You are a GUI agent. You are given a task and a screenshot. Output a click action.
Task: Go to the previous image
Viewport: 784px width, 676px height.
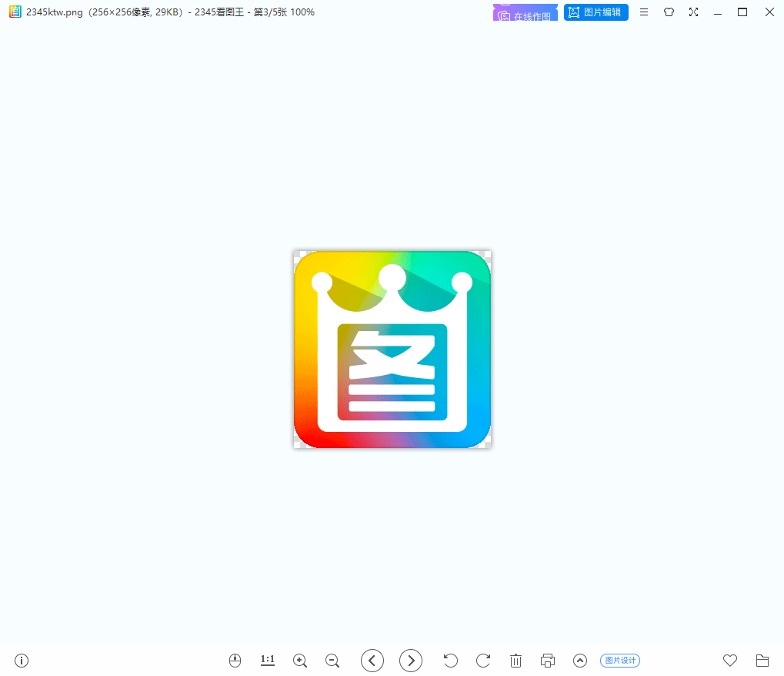click(x=372, y=661)
